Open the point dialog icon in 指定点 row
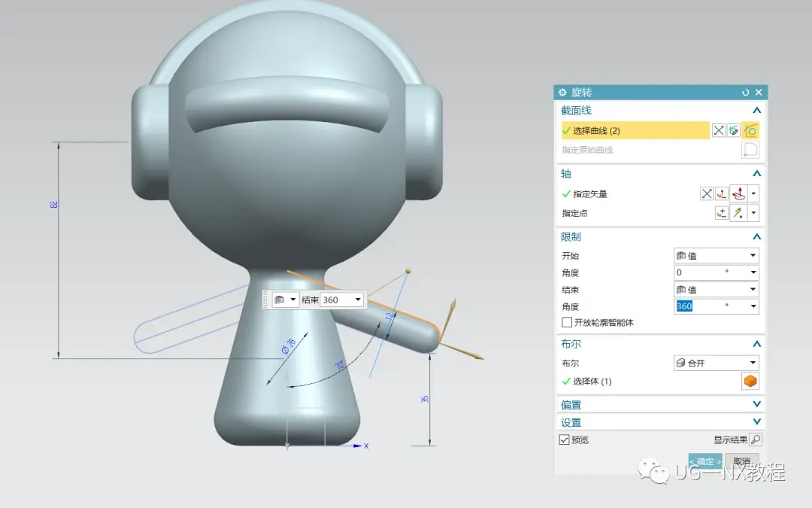Image resolution: width=812 pixels, height=508 pixels. point(721,213)
